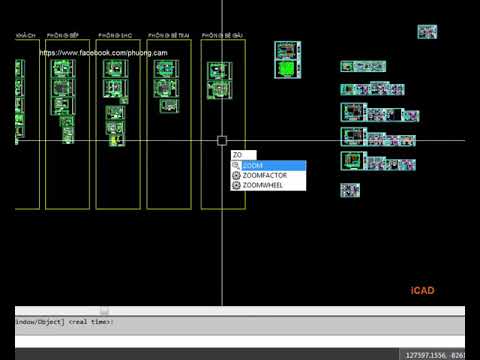Click the 'PHÒNG SHC' column title
The width and height of the screenshot is (480, 360).
tap(115, 35)
